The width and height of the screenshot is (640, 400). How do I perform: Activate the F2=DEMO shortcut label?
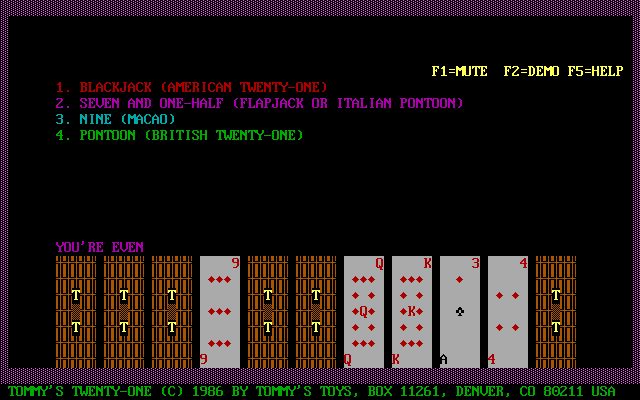tap(531, 71)
